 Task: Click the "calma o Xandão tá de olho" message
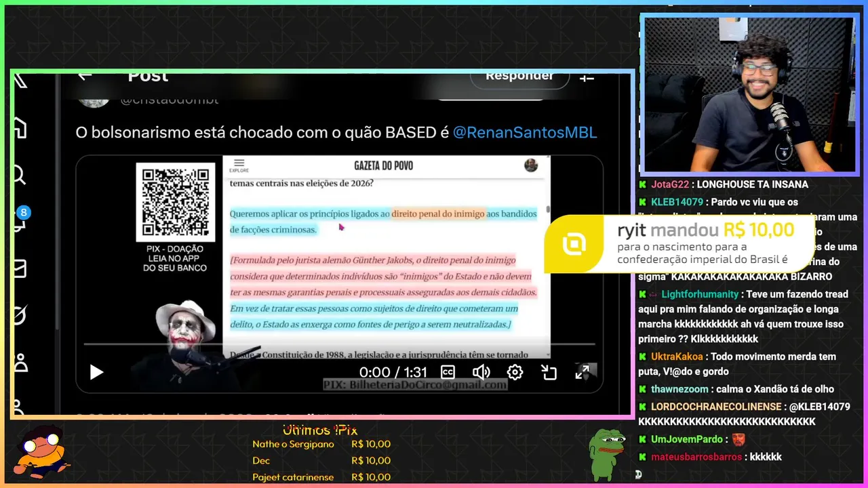[x=776, y=389]
